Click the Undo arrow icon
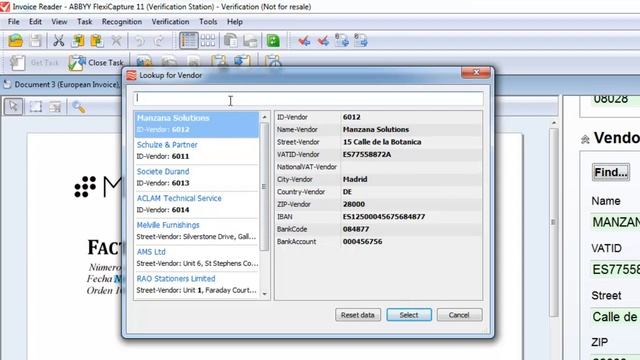The image size is (640, 360). coord(140,41)
